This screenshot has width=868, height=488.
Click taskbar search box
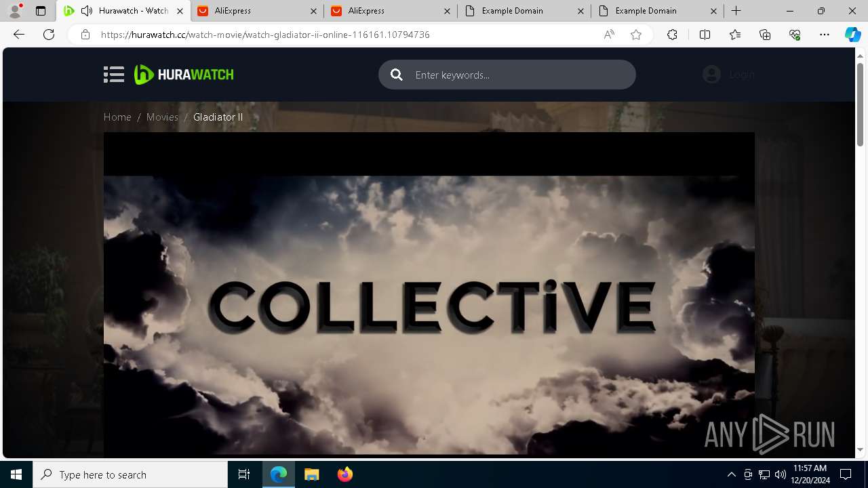pos(130,474)
